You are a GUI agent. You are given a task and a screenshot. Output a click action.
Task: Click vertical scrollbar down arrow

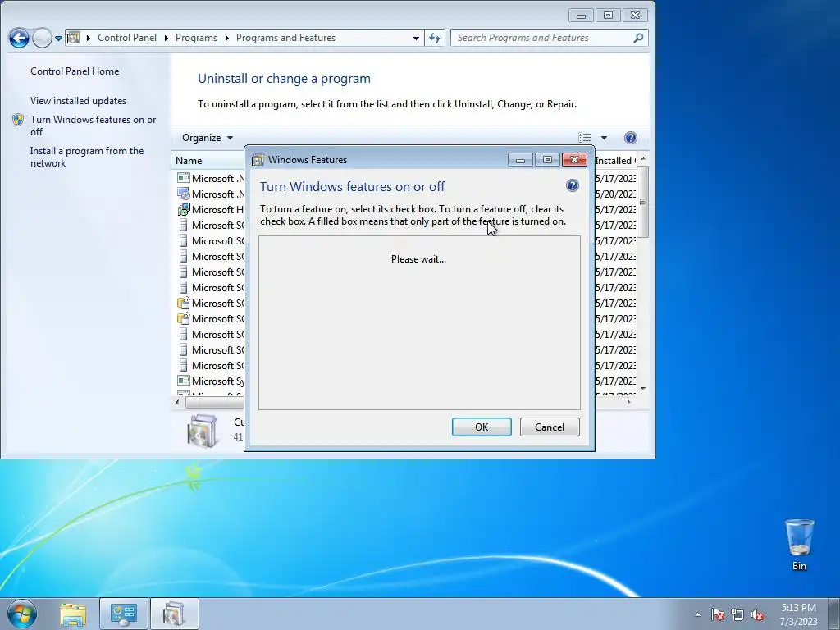coord(643,389)
